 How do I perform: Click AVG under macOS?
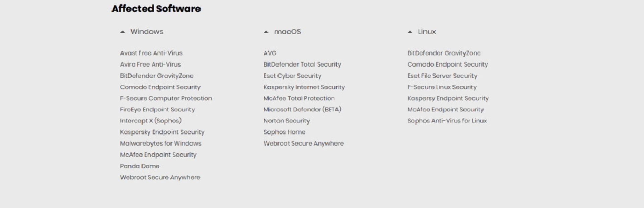[x=270, y=53]
